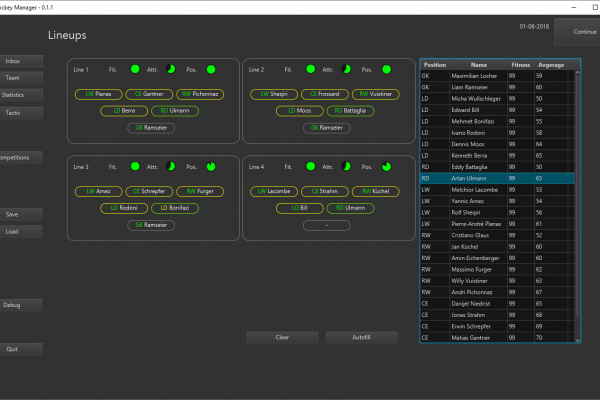Viewport: 600px width, 400px height.
Task: Open the Inbox menu item
Action: [x=13, y=61]
